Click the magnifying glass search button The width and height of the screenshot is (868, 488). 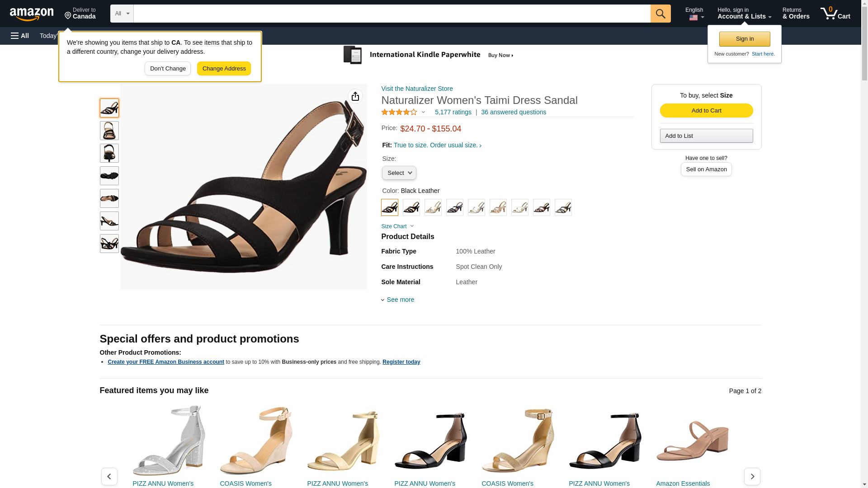(660, 14)
